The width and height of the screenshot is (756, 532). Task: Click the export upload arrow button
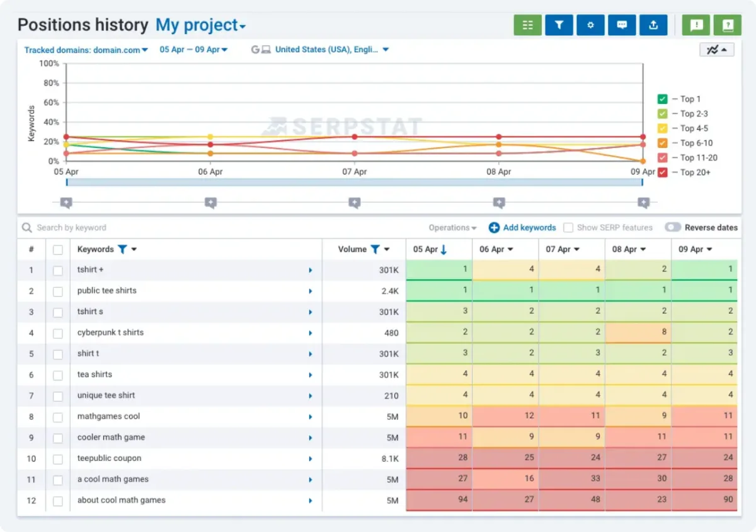click(653, 25)
